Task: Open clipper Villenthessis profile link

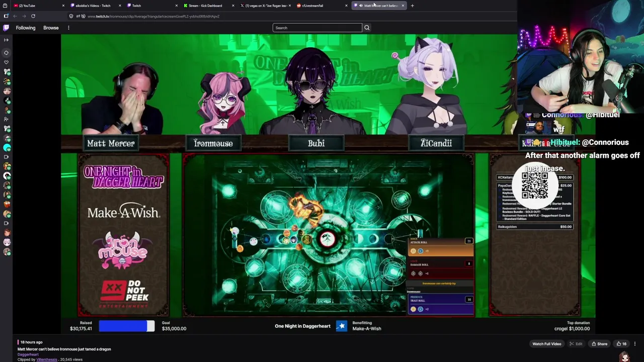Action: 47,359
